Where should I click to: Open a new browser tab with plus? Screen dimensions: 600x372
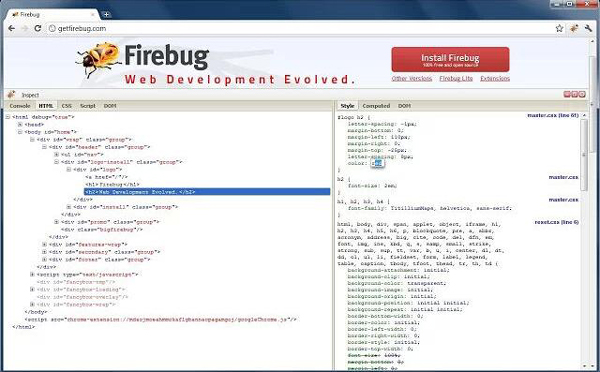click(x=106, y=15)
